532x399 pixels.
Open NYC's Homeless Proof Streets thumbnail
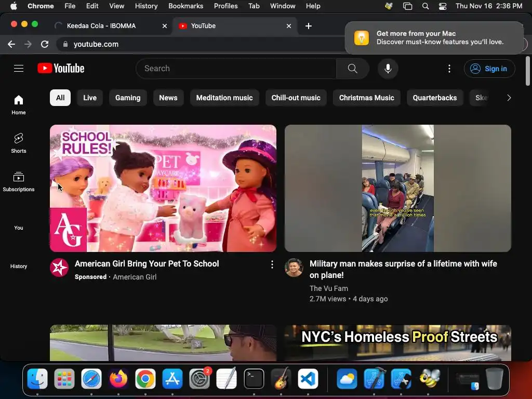(398, 343)
